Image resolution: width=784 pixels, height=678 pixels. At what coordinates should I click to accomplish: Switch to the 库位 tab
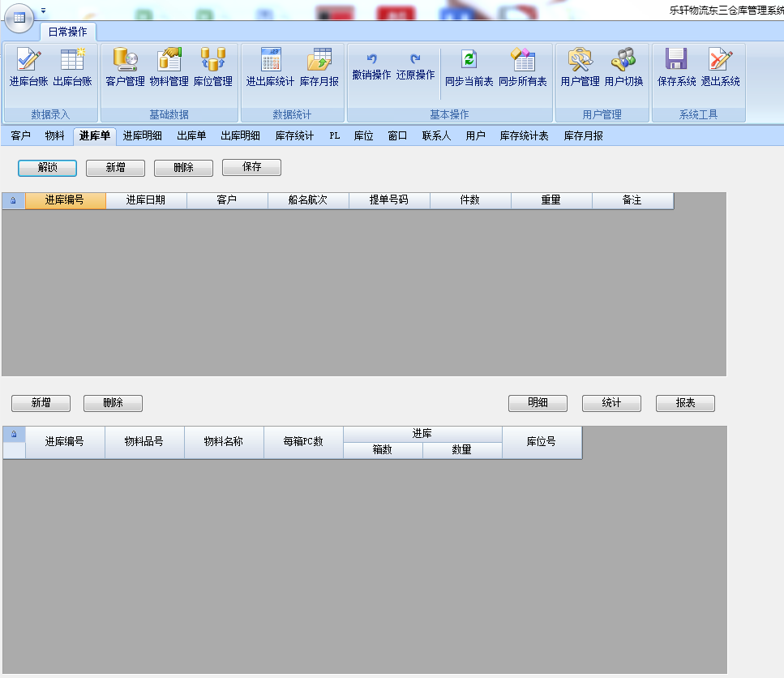(363, 136)
